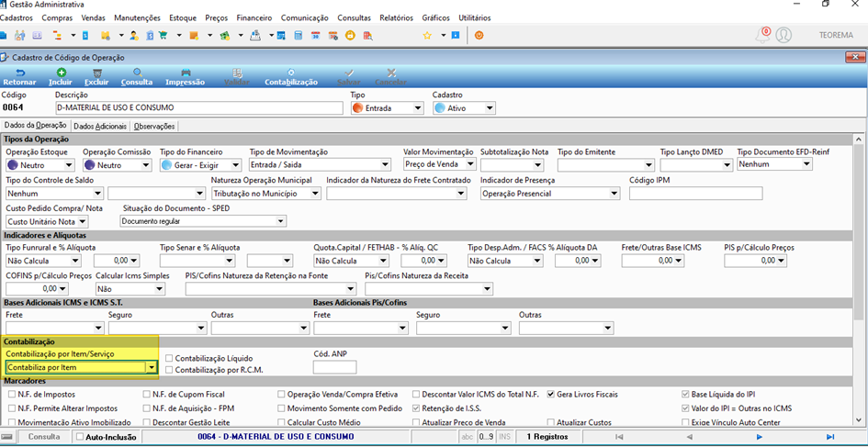This screenshot has width=868, height=447.
Task: Toggle Movimento Somente com Pedido checkbox
Action: (x=282, y=408)
